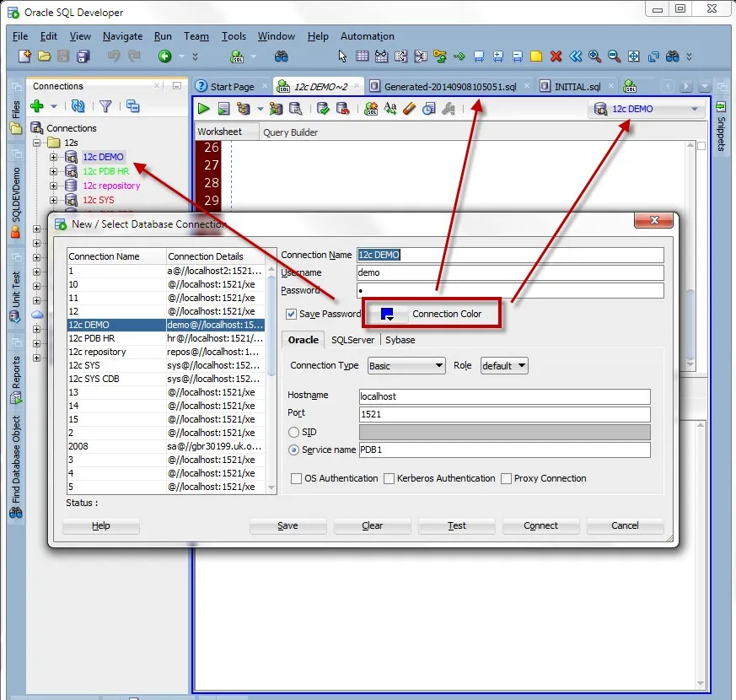Click the Clear eraser icon in worksheet toolbar

point(409,109)
